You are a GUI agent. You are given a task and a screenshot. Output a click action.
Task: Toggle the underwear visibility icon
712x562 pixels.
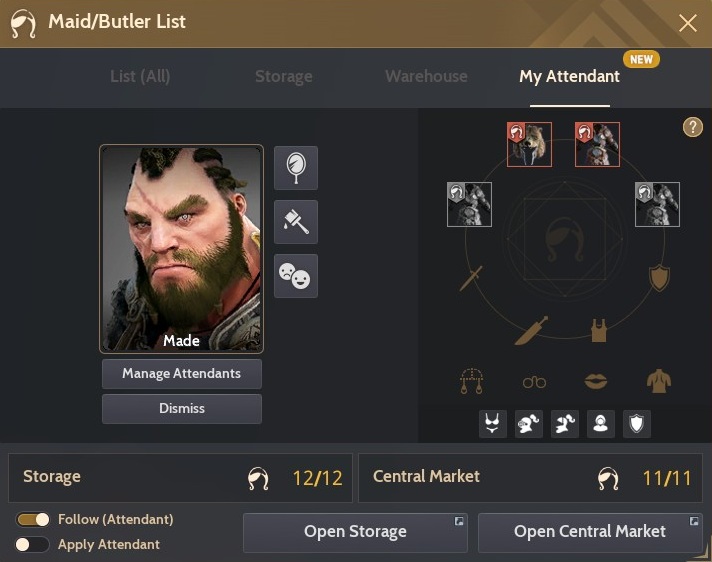click(x=493, y=424)
